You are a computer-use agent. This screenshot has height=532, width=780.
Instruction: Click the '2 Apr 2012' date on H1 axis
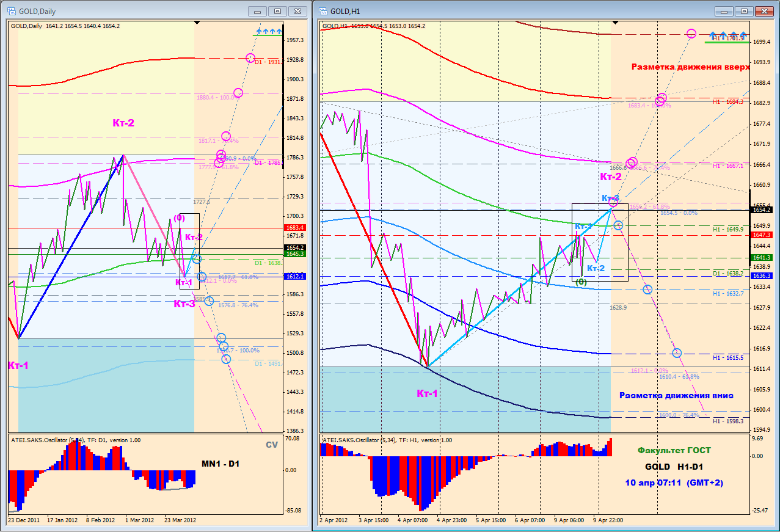coord(334,520)
